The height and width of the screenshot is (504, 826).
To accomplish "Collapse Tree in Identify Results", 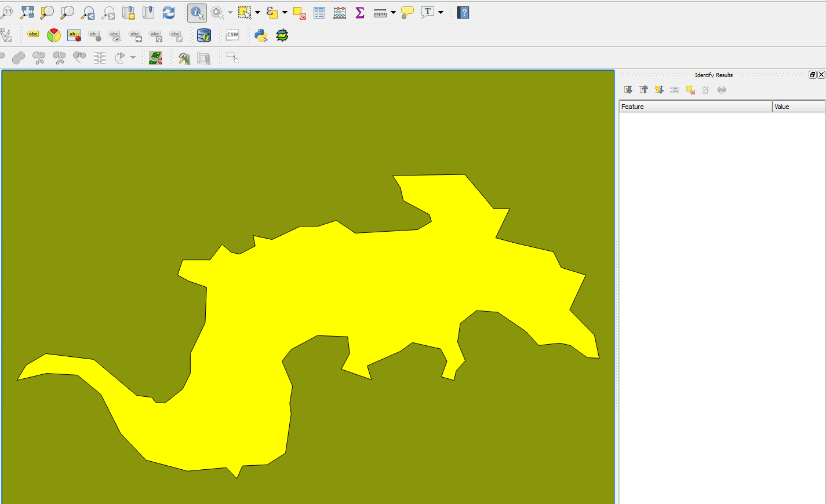I will click(644, 90).
